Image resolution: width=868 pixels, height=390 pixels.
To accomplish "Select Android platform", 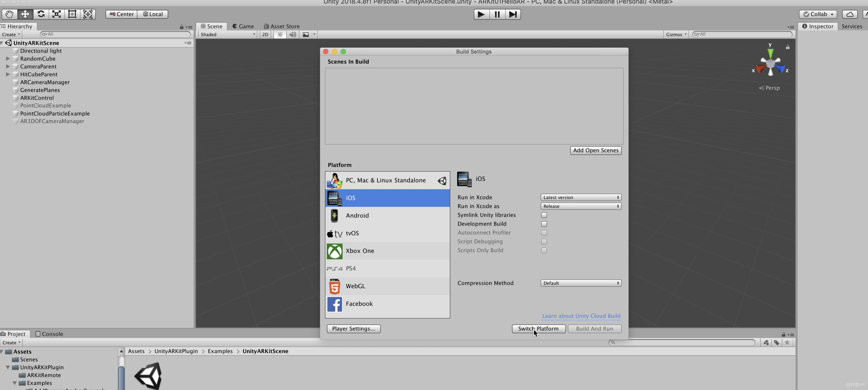I will (x=387, y=216).
